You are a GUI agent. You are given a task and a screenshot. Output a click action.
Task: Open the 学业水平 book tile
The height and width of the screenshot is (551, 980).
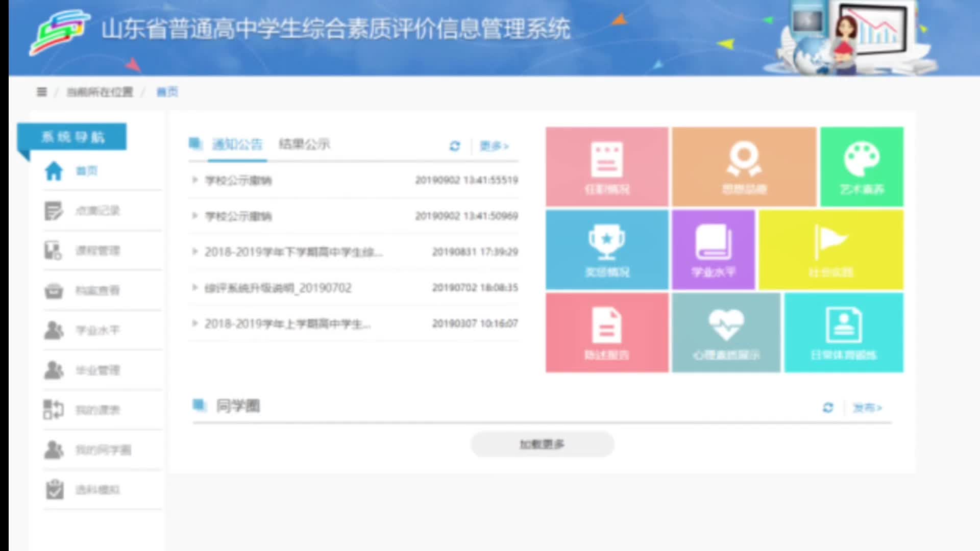point(713,249)
